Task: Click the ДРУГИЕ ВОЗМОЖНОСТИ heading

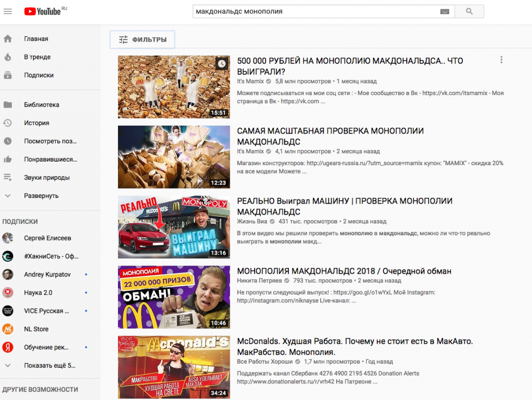Action: tap(40, 390)
